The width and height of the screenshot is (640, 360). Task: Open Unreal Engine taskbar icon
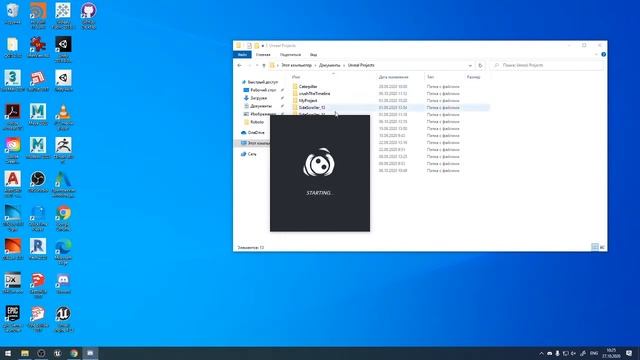58,353
